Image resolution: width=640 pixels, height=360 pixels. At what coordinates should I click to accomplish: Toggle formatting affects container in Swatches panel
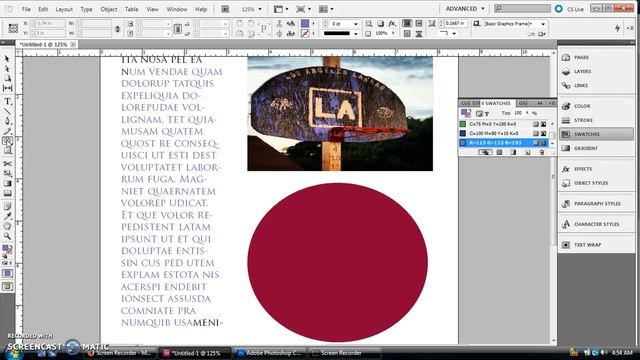click(480, 113)
